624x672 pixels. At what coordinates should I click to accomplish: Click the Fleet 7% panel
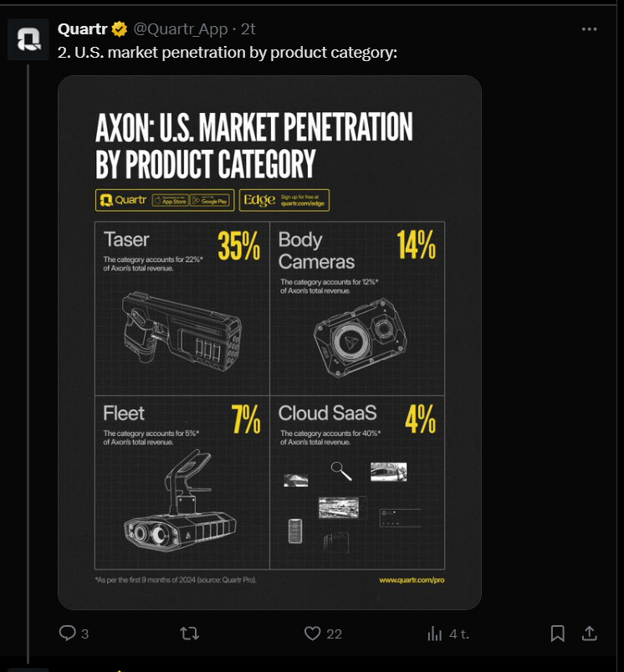[182, 482]
